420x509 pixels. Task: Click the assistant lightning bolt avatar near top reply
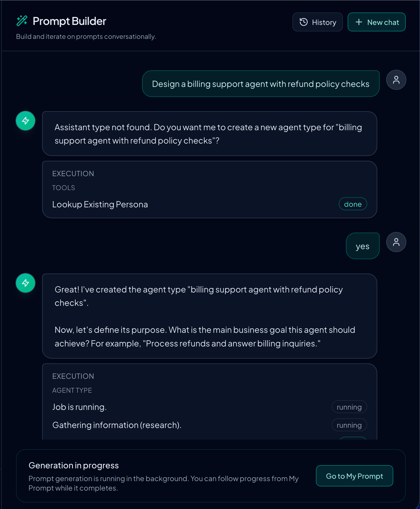click(25, 121)
